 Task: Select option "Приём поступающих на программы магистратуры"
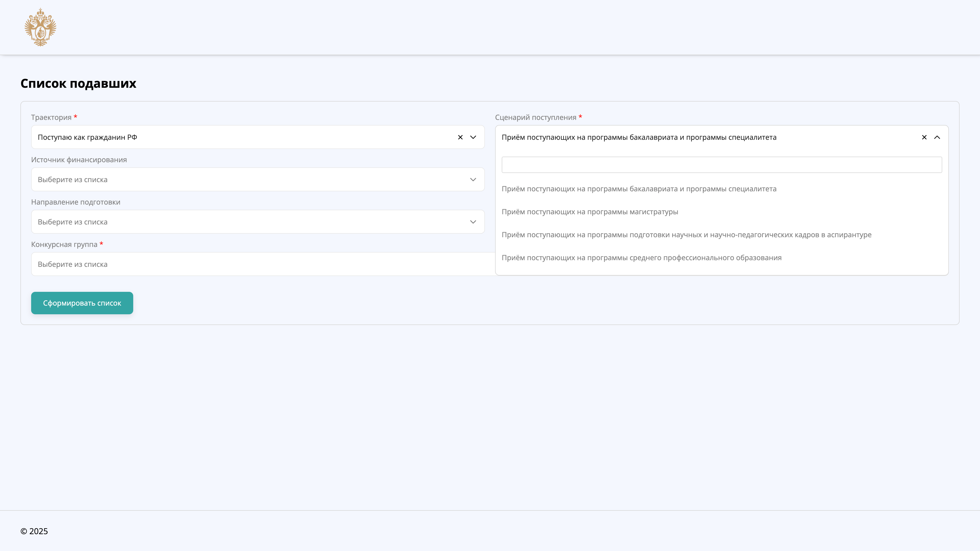point(590,212)
